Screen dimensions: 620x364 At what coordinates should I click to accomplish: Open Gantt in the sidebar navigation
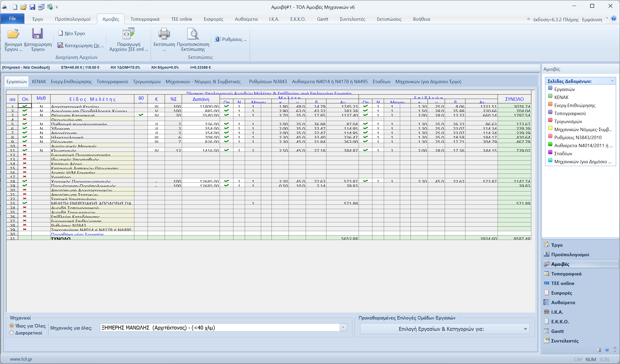click(x=557, y=331)
